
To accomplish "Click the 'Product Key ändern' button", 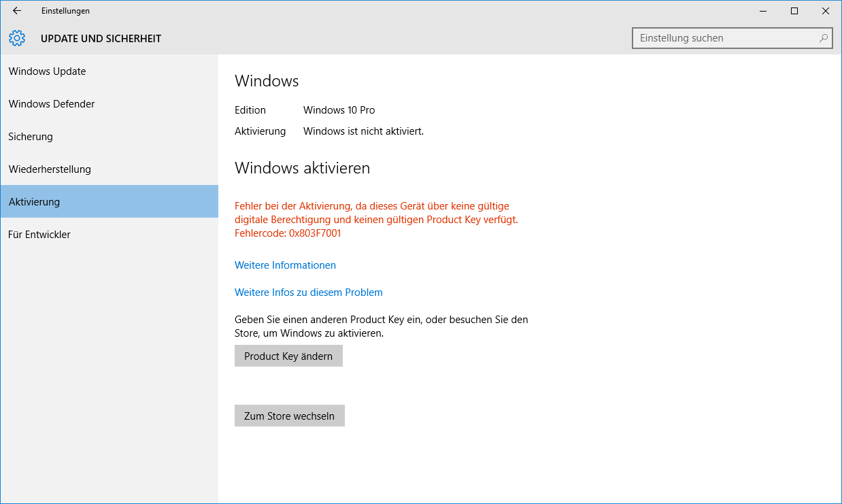I will pyautogui.click(x=288, y=356).
